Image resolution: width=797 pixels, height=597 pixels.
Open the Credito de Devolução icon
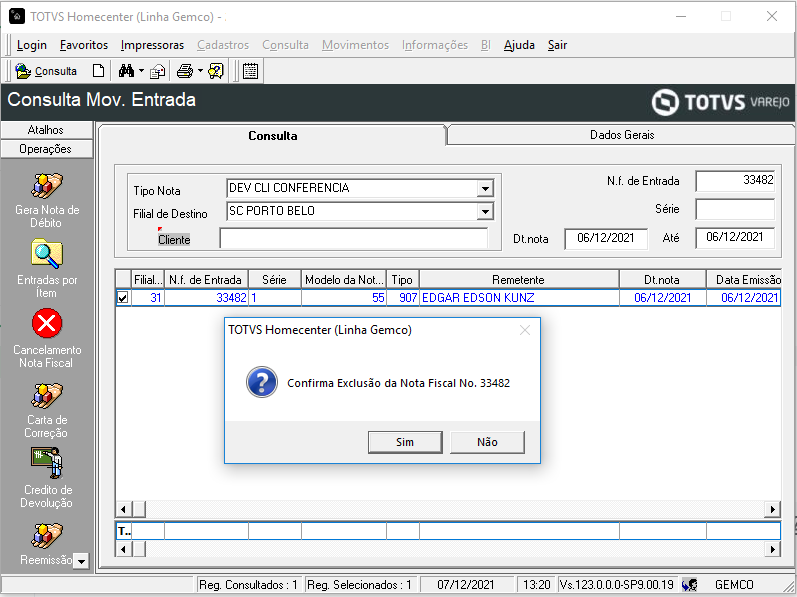click(x=47, y=463)
